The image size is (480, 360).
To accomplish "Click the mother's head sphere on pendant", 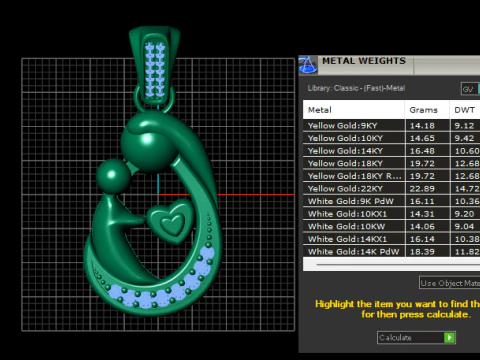I will (149, 148).
